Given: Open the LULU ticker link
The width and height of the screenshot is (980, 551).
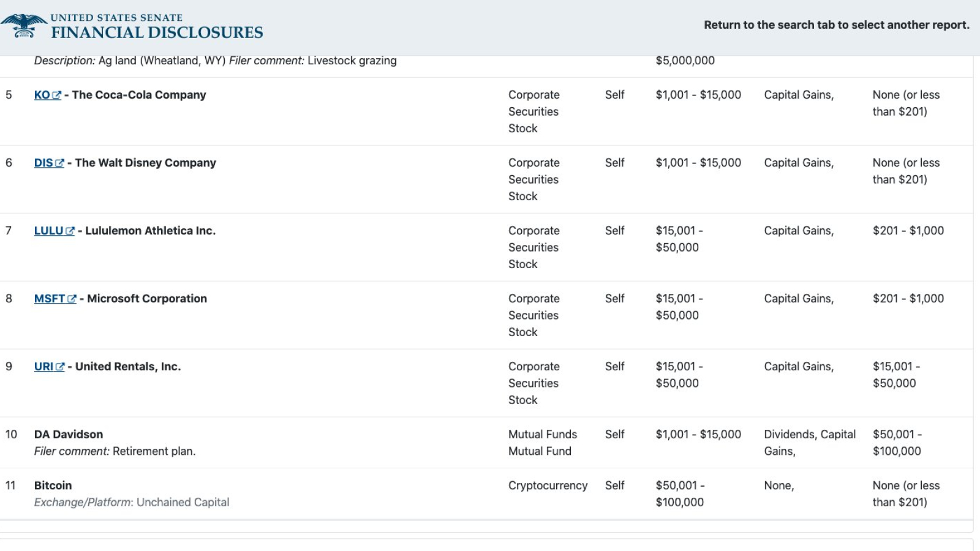Looking at the screenshot, I should tap(49, 231).
